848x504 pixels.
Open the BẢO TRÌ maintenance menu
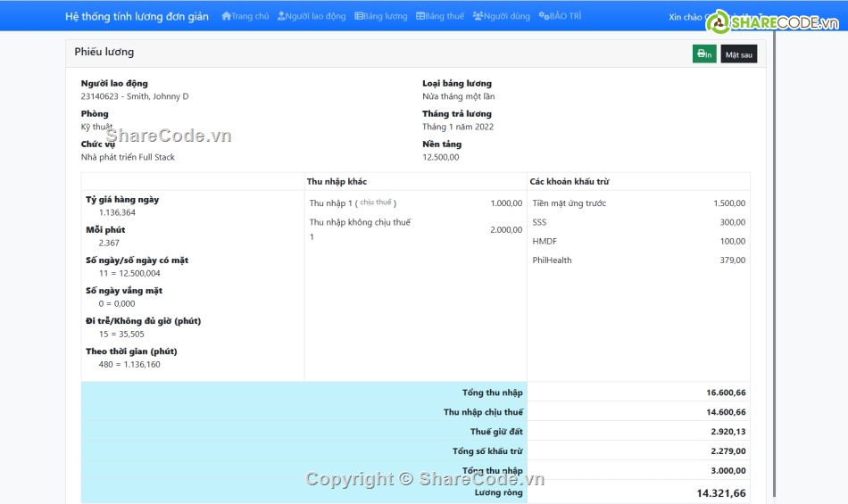tap(561, 16)
